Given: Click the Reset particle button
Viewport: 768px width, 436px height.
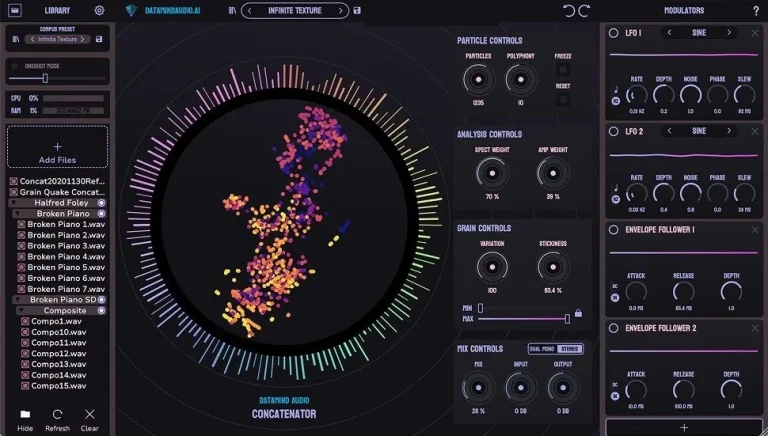Looking at the screenshot, I should (x=563, y=99).
